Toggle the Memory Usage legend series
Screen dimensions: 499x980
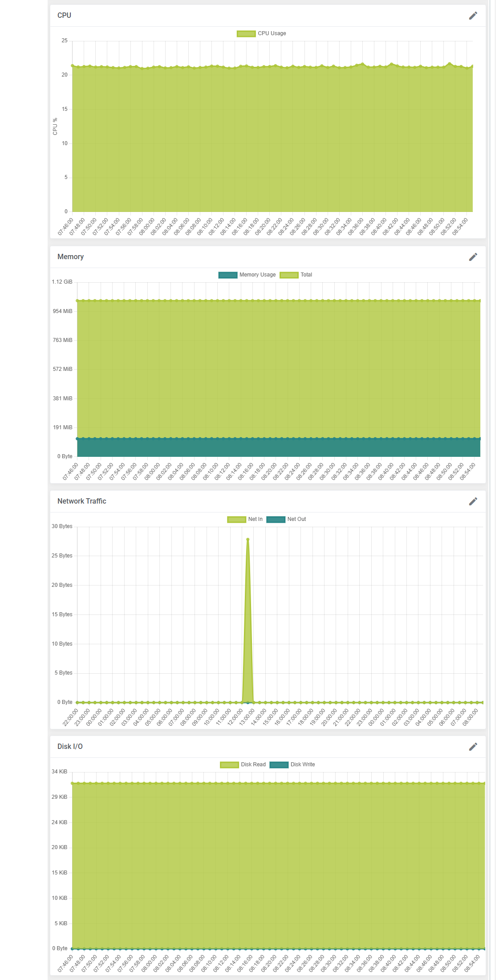click(x=247, y=275)
